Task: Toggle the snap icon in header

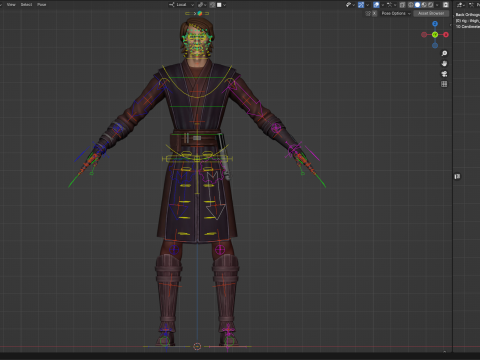Action: tap(212, 5)
